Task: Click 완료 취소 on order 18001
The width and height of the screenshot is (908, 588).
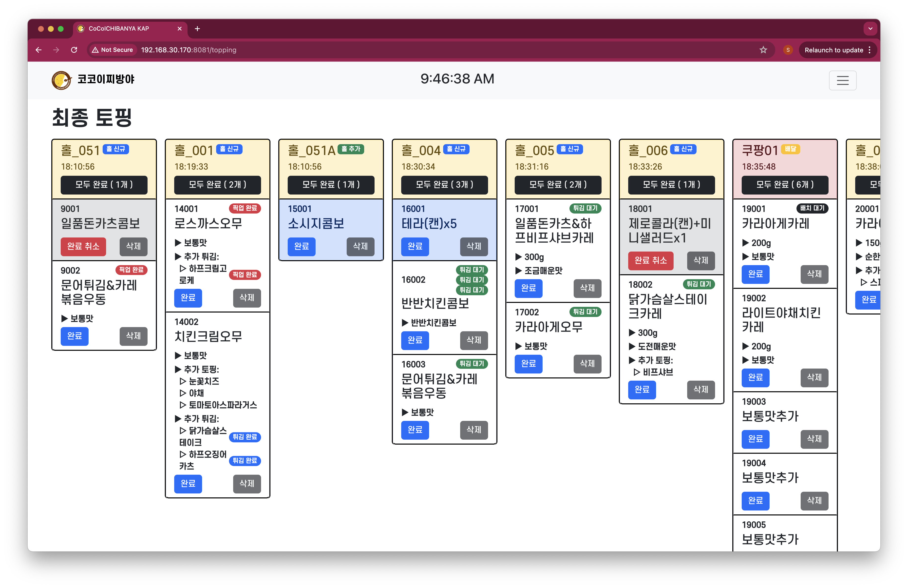Action: tap(650, 260)
